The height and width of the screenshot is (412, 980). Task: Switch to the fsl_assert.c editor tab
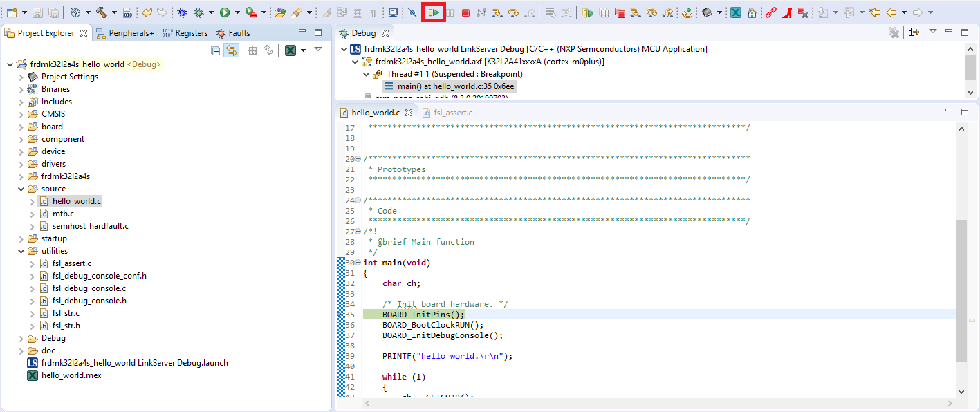click(x=452, y=113)
